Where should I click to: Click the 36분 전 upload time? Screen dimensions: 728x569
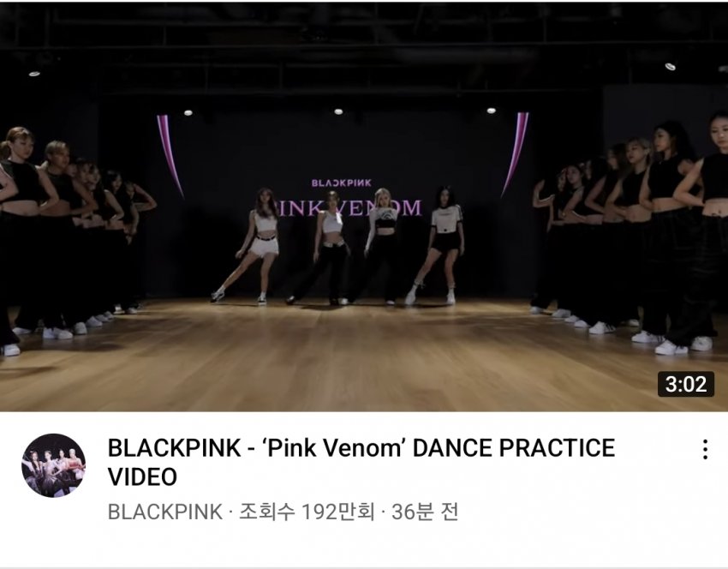coord(426,512)
